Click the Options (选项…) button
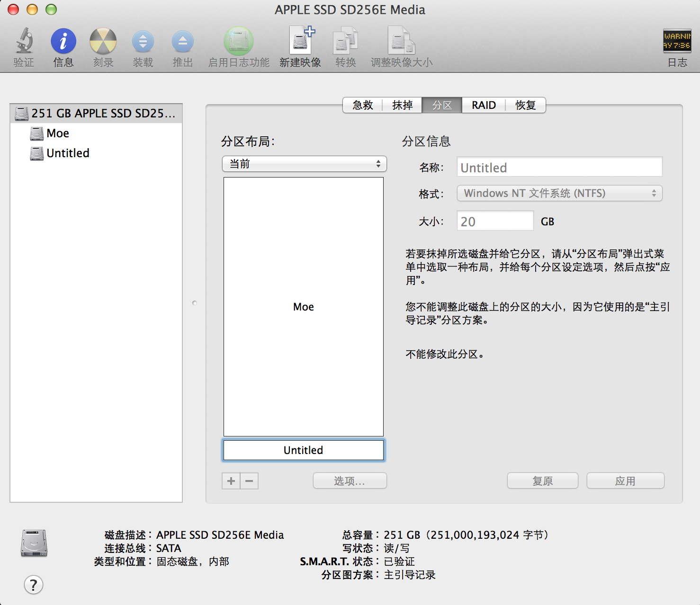This screenshot has width=700, height=605. 350,481
